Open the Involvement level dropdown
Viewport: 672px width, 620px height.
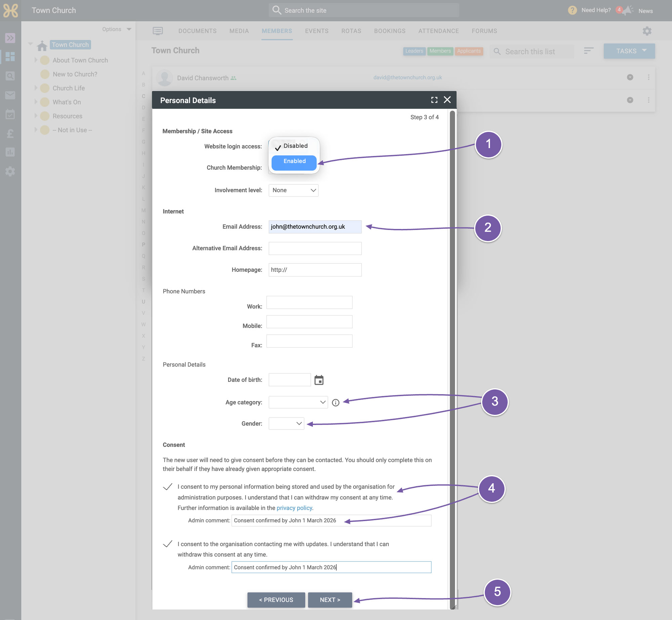tap(293, 190)
